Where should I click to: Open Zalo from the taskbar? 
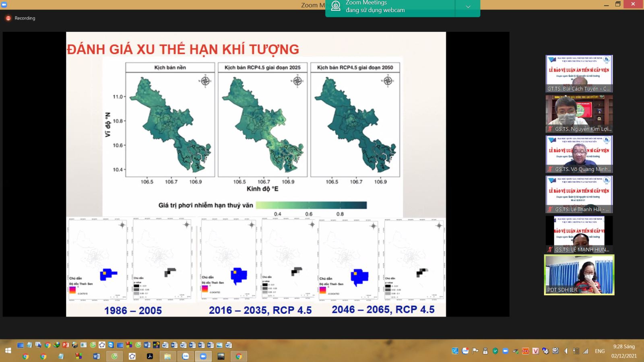pos(186,356)
